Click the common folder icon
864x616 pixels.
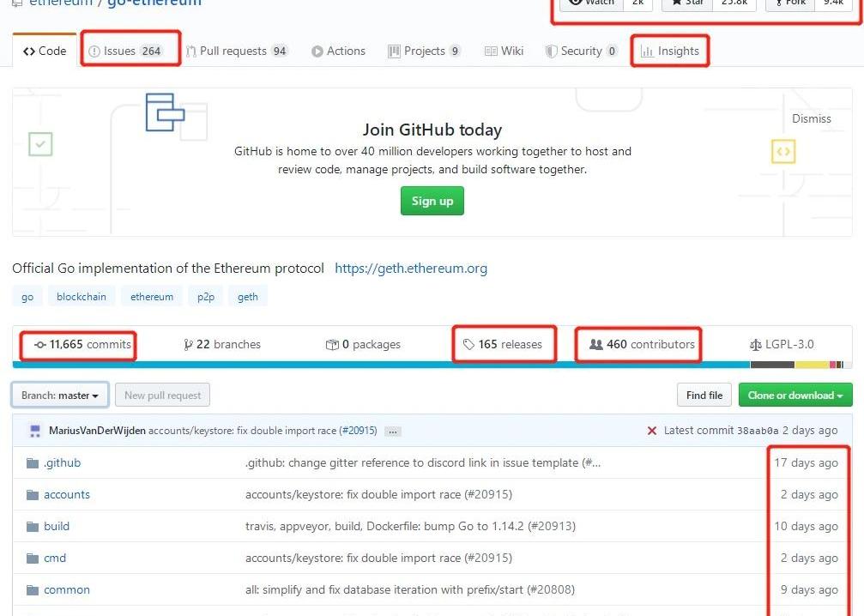point(33,590)
